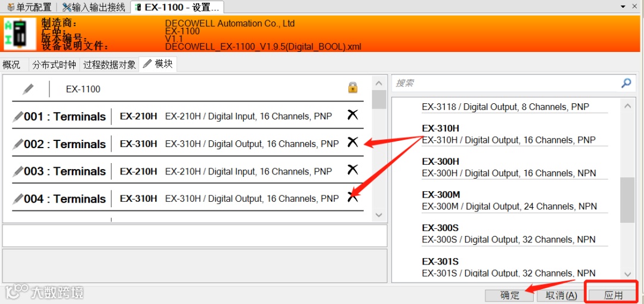Remove module 001 with its X icon
644x304 pixels.
(352, 115)
